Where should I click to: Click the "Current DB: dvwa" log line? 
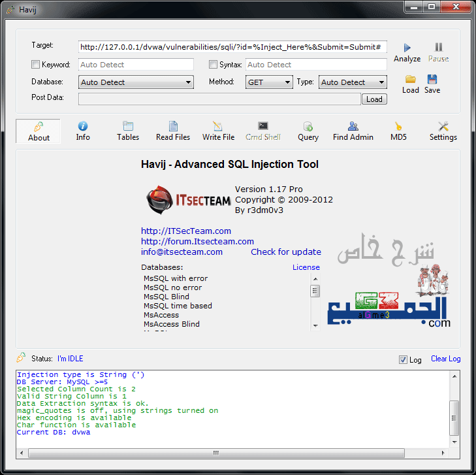[x=54, y=432]
